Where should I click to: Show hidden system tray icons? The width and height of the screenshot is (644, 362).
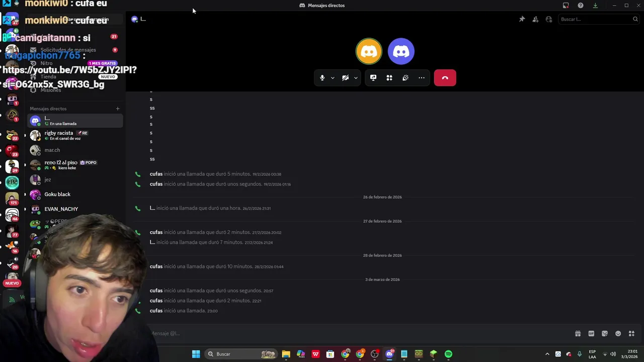tap(547, 354)
